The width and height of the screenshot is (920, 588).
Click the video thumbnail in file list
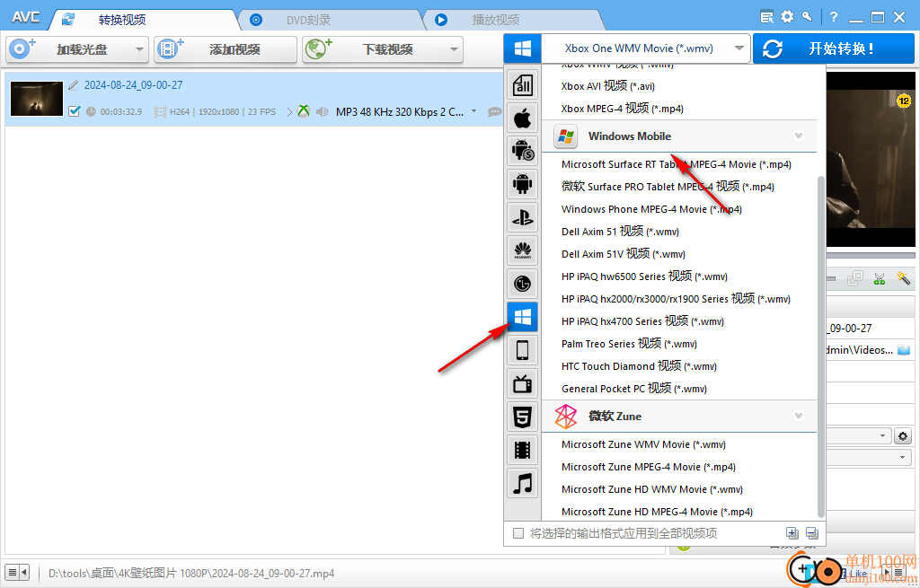37,99
